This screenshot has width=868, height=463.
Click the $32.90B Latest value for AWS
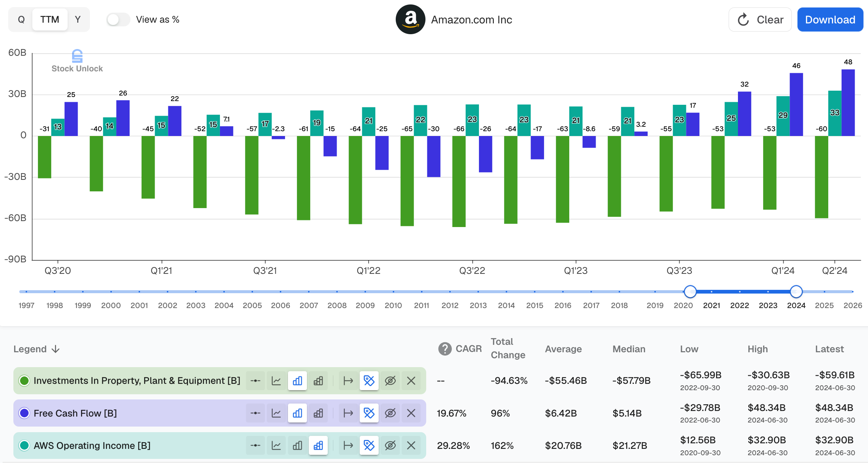(834, 440)
